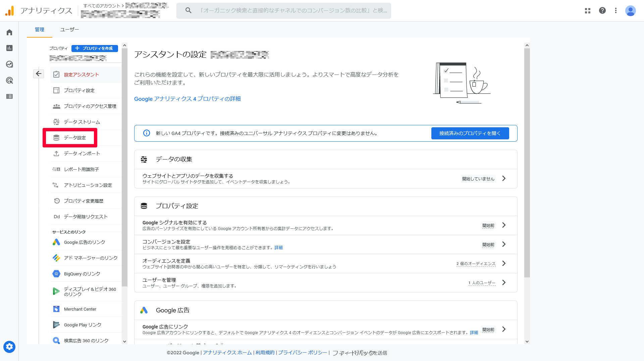Click 2 個のオーディエンス status text

[x=476, y=264]
